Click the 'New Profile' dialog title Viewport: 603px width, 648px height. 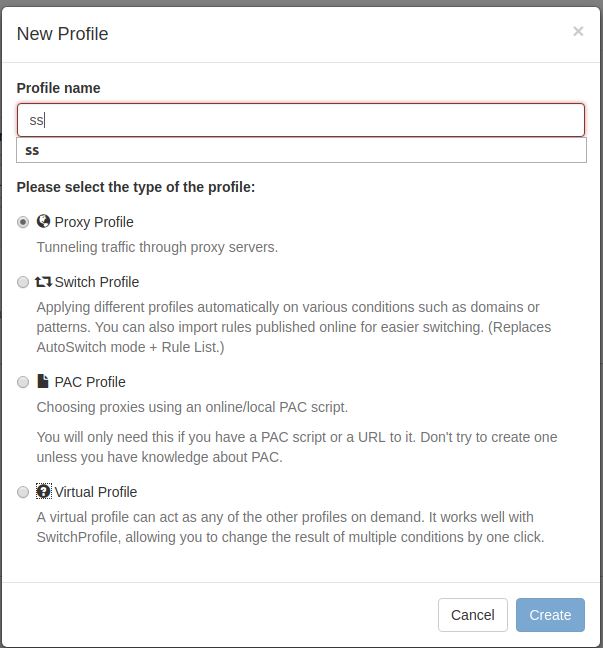tap(62, 34)
